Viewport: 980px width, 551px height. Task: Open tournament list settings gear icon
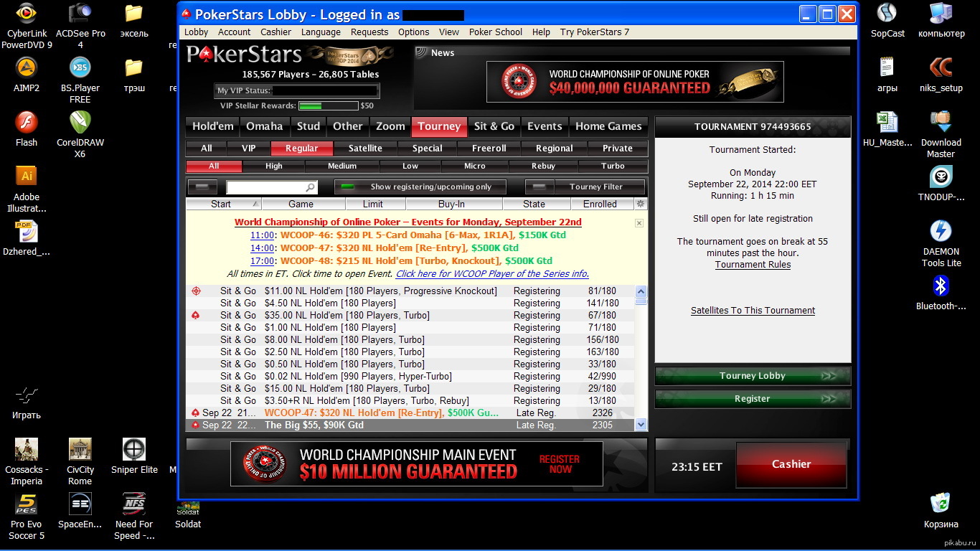click(641, 204)
